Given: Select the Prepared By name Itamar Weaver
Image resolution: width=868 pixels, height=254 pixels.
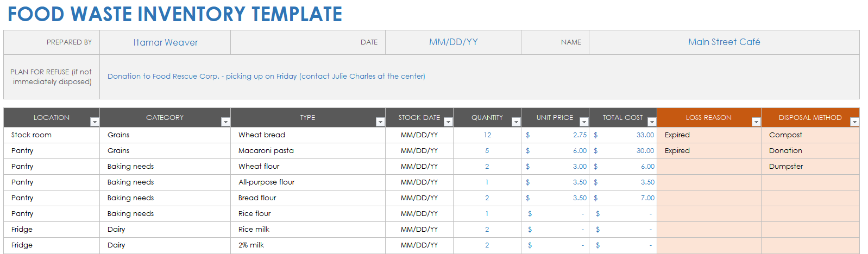Looking at the screenshot, I should [x=166, y=42].
